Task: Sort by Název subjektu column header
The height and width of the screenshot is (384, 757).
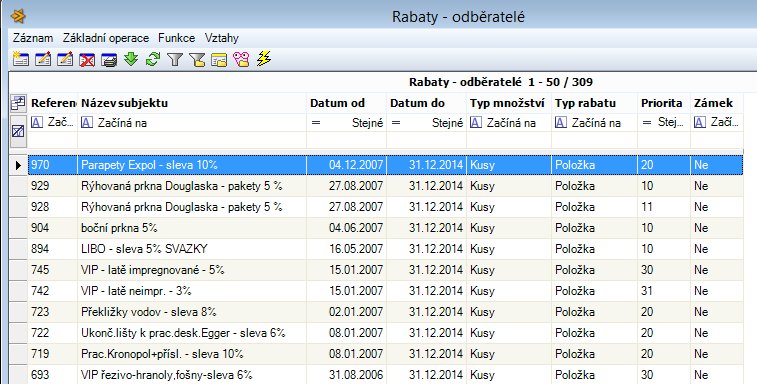Action: (192, 103)
